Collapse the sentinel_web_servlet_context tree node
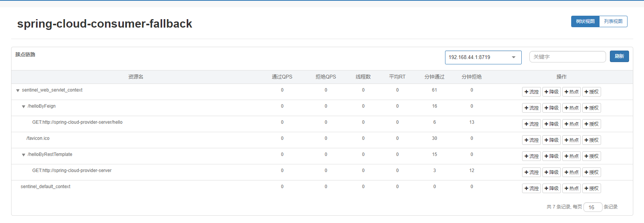644x223 pixels. pos(18,90)
